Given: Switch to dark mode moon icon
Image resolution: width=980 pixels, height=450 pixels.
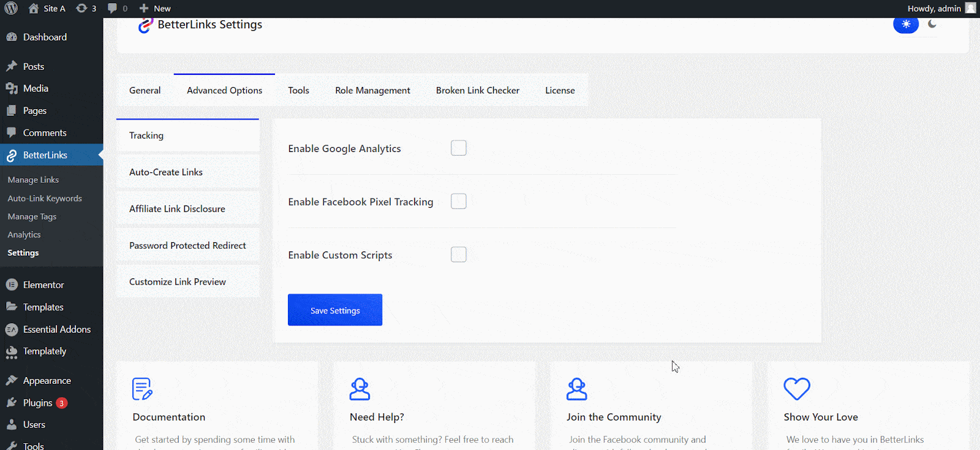Looking at the screenshot, I should [932, 24].
